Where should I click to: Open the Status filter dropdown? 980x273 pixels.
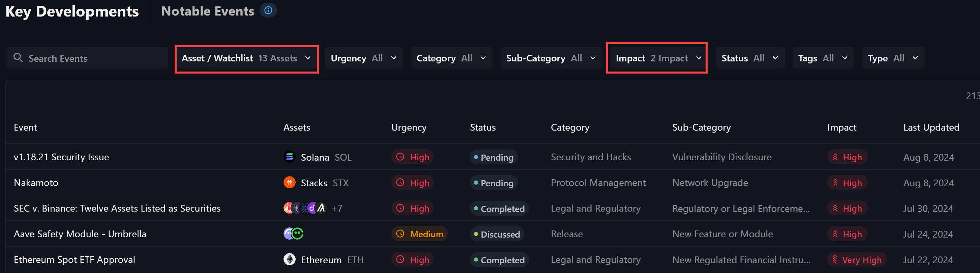(x=750, y=58)
